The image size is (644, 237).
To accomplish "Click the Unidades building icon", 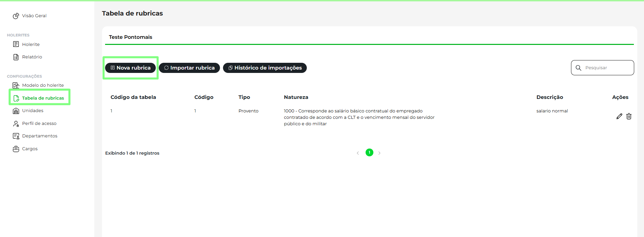I will (x=16, y=111).
